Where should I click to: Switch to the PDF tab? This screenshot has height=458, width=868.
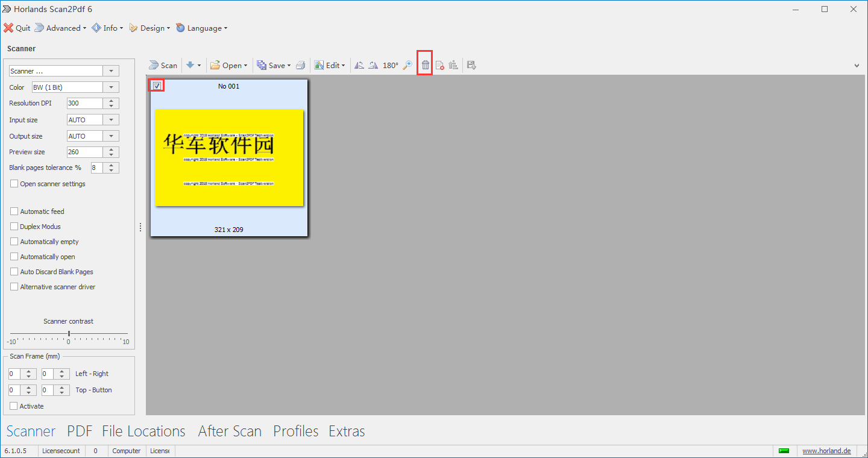pyautogui.click(x=80, y=431)
